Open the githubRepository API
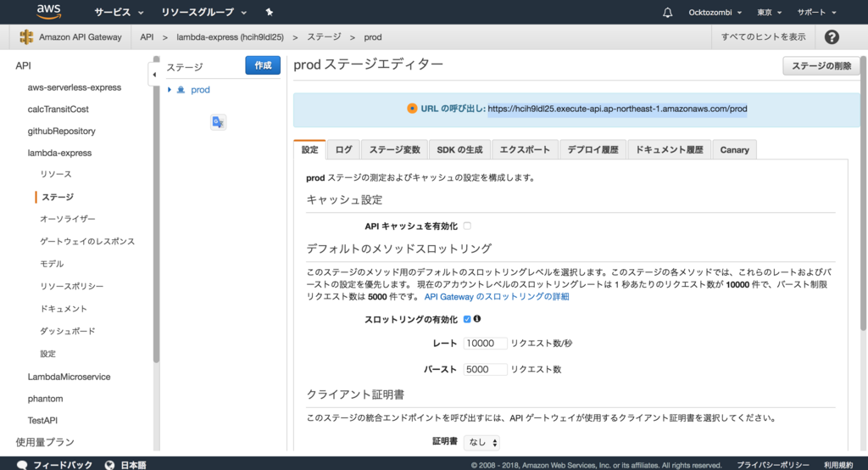The width and height of the screenshot is (868, 470). [61, 131]
